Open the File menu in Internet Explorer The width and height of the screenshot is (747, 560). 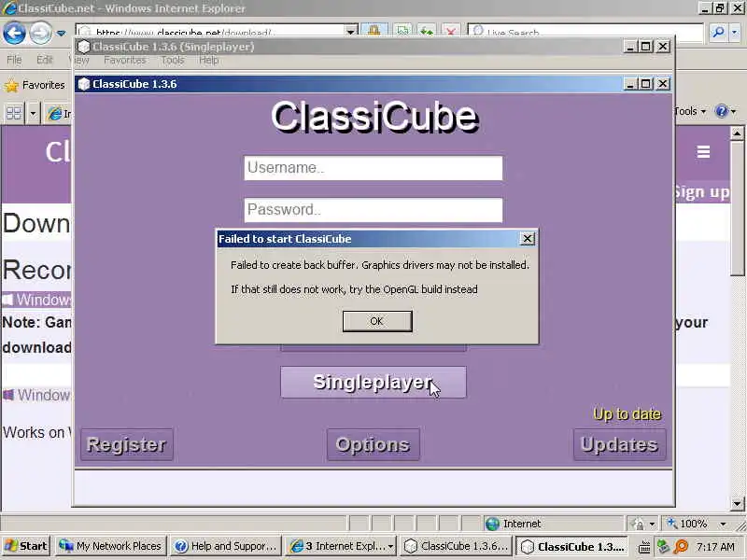coord(14,60)
